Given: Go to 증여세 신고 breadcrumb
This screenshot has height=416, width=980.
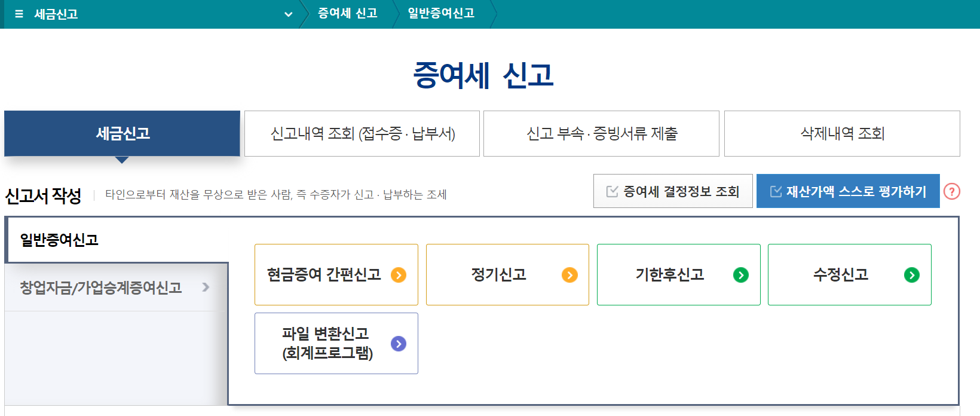Looking at the screenshot, I should (x=348, y=13).
